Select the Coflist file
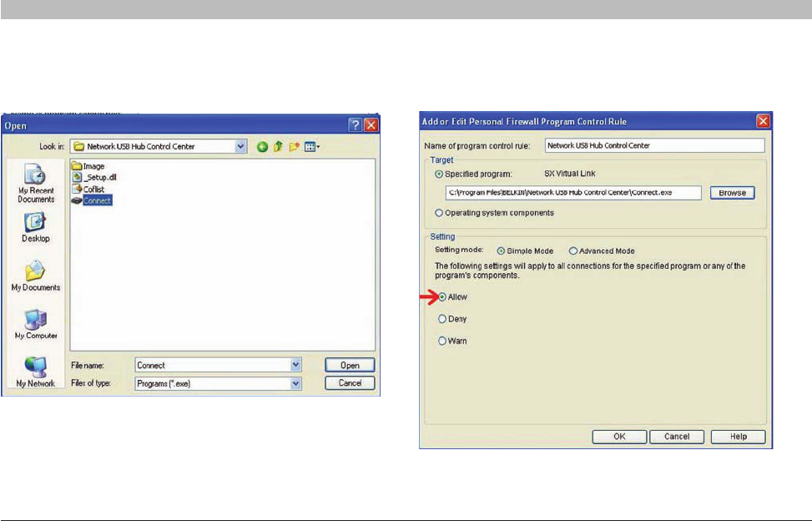 click(x=88, y=189)
